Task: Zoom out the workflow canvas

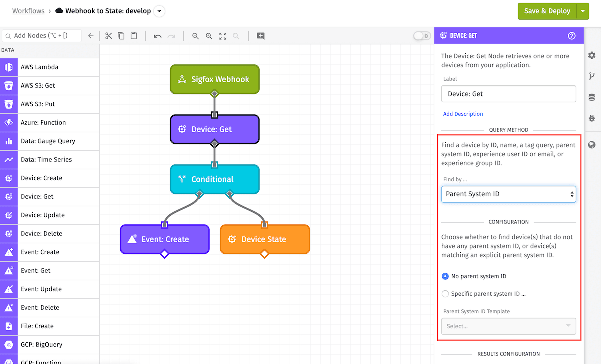Action: click(196, 36)
